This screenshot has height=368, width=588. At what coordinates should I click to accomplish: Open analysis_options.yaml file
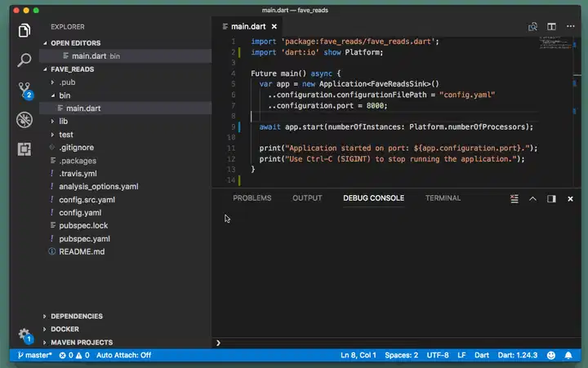(x=98, y=186)
